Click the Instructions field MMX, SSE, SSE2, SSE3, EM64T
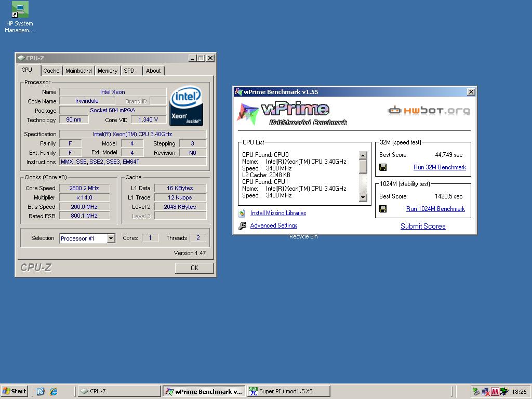The width and height of the screenshot is (532, 399). 132,162
